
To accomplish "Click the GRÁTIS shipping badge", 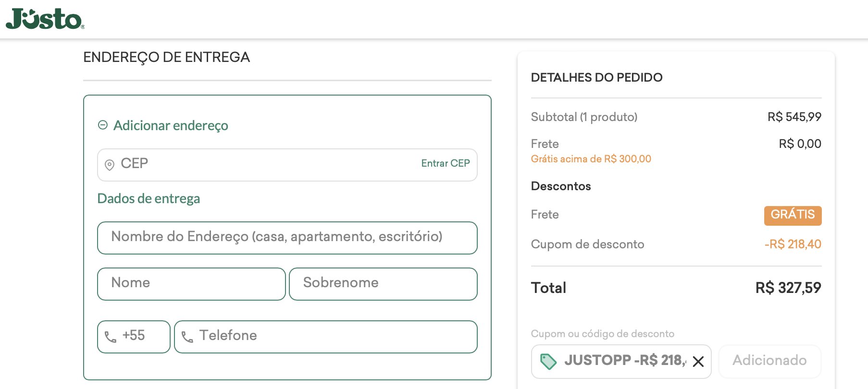I will click(793, 215).
